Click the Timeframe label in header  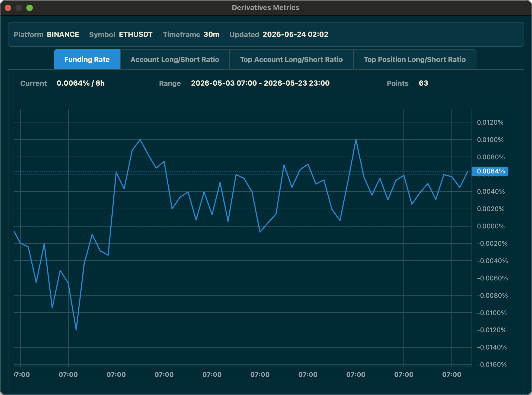pos(181,35)
